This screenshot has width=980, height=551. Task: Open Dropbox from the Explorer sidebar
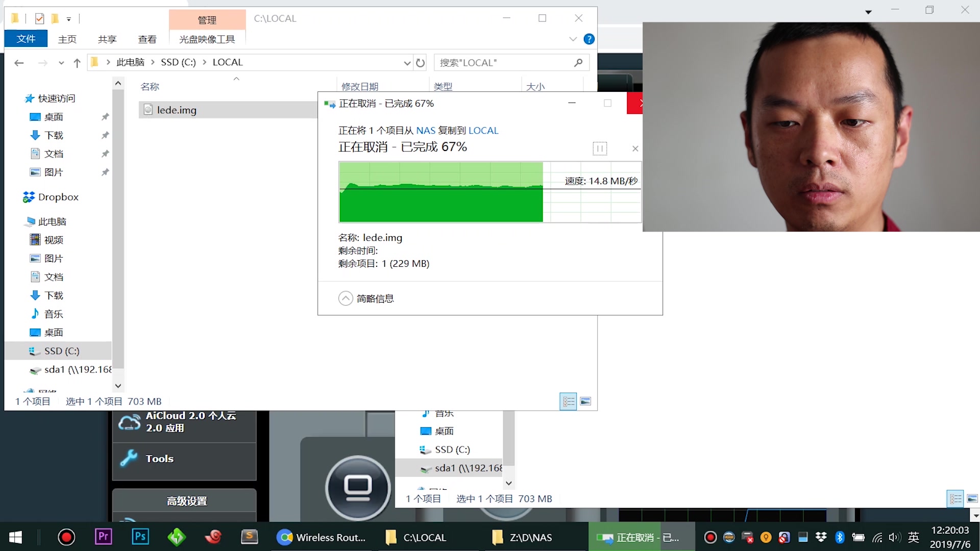pos(58,196)
